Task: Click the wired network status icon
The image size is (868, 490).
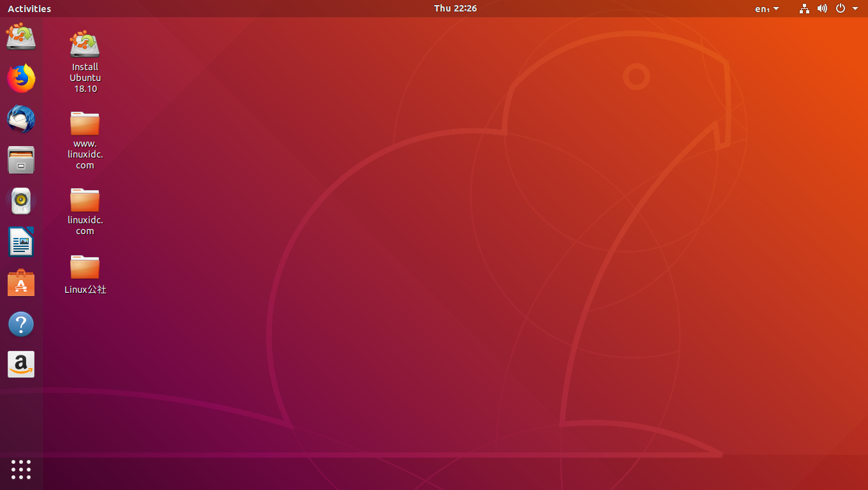Action: [x=804, y=8]
